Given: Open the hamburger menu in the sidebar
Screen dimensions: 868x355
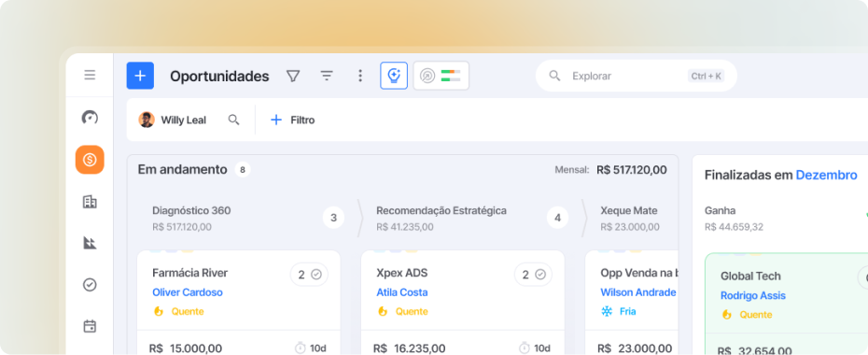Looking at the screenshot, I should pyautogui.click(x=90, y=75).
